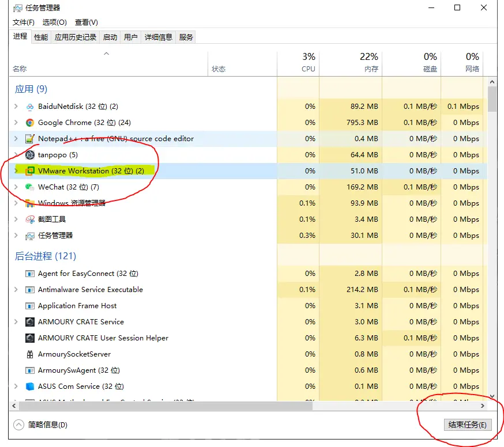504x447 pixels.
Task: Click the Google Chrome icon in process list
Action: [x=30, y=123]
